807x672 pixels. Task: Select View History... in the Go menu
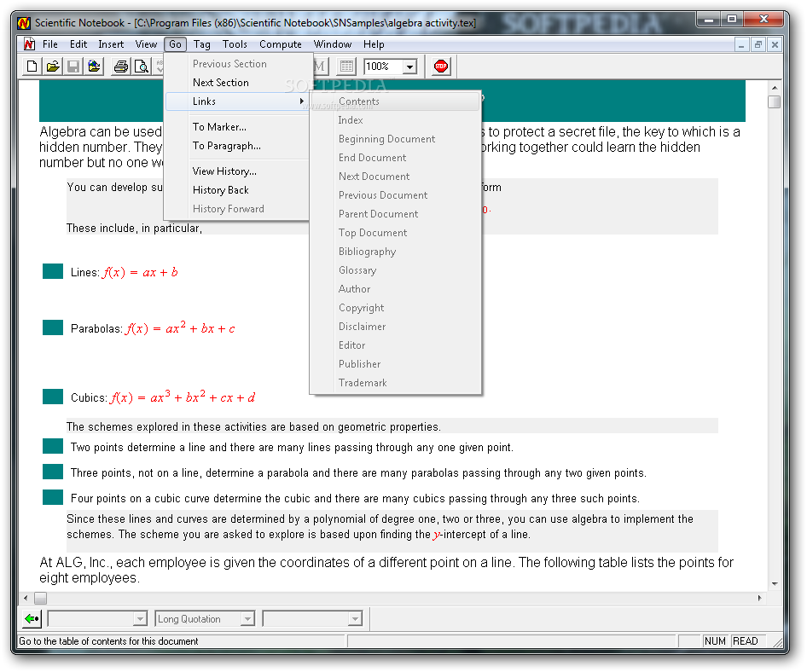pos(237,171)
